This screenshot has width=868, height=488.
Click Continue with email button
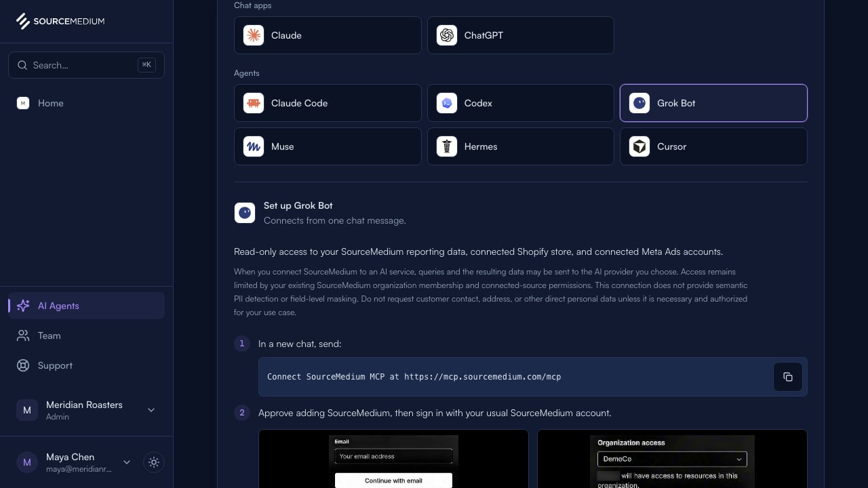tap(393, 481)
